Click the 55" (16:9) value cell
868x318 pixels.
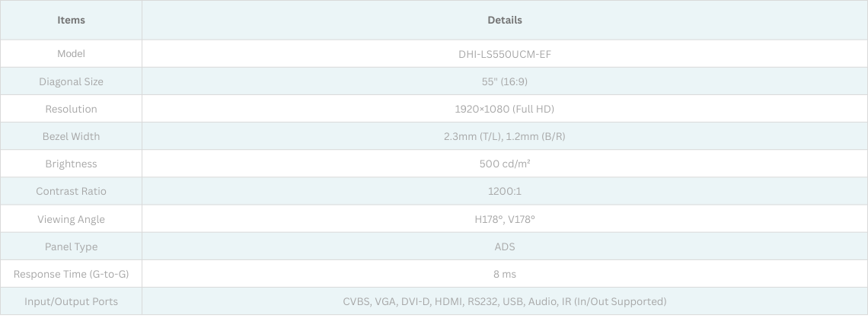(x=504, y=81)
